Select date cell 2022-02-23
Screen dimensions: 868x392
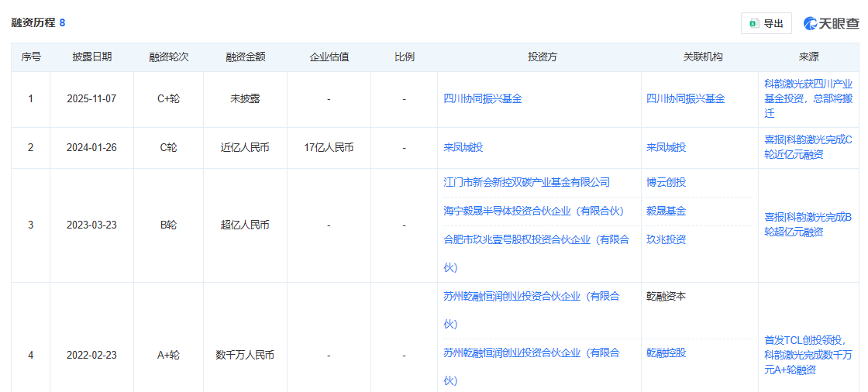point(92,356)
